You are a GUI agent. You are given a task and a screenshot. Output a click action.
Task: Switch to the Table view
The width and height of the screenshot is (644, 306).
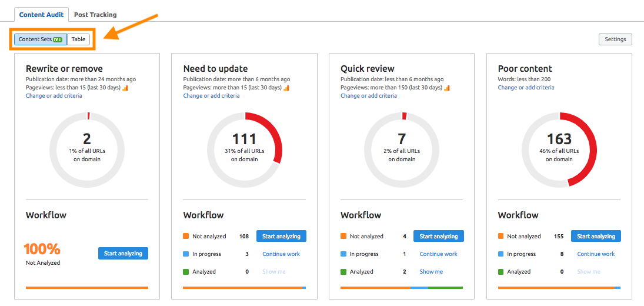point(78,39)
